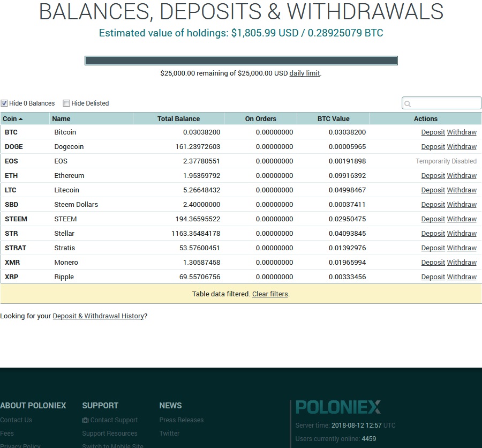Click Dogecoin balance 161.23972603
Viewport: 482px width, 448px height.
[x=198, y=147]
